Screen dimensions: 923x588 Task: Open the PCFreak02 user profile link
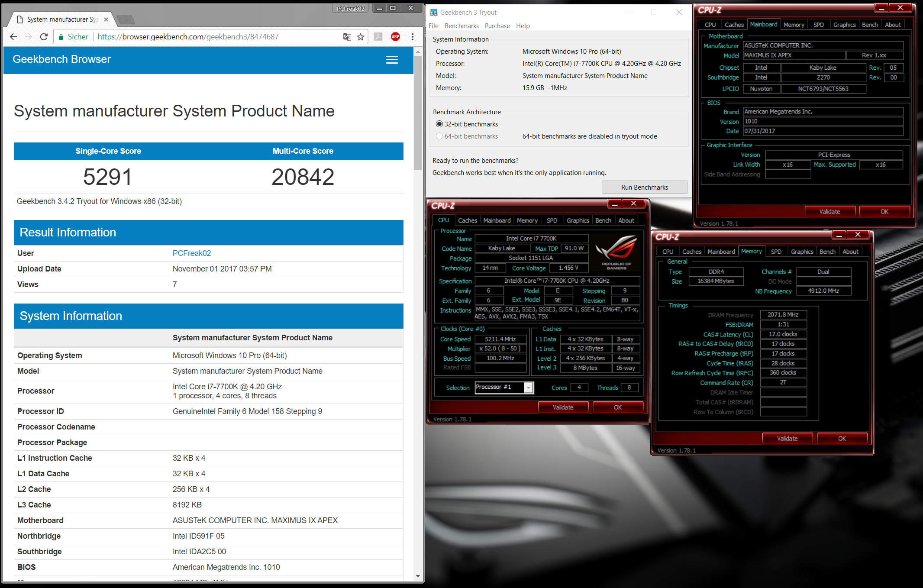[x=192, y=253]
